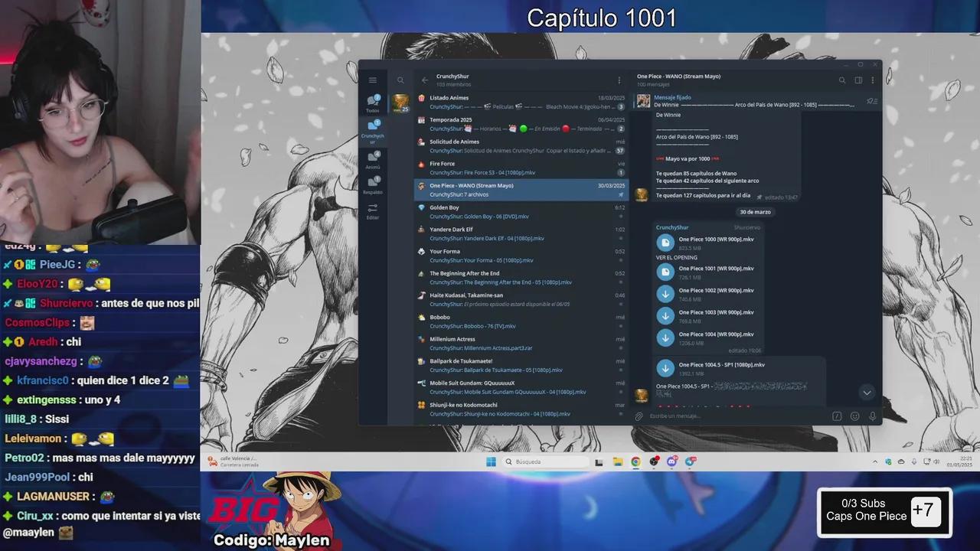Image resolution: width=980 pixels, height=551 pixels.
Task: Open the 'Solicitud de Animes' topic
Action: pos(521,146)
